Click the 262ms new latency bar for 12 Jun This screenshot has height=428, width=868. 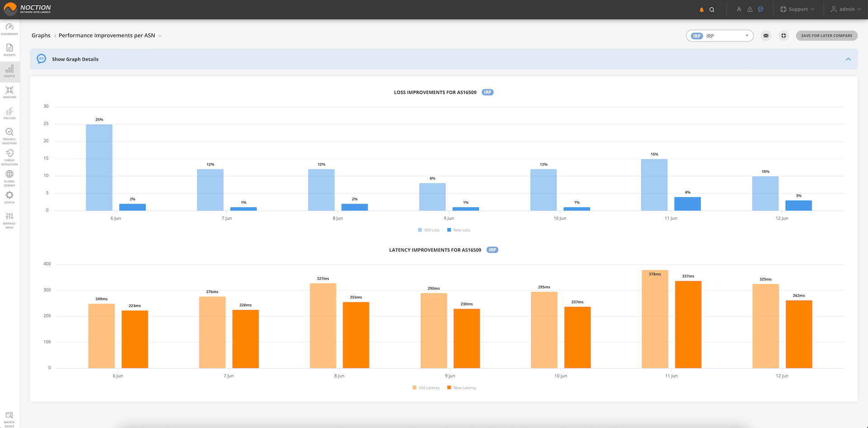tap(799, 334)
